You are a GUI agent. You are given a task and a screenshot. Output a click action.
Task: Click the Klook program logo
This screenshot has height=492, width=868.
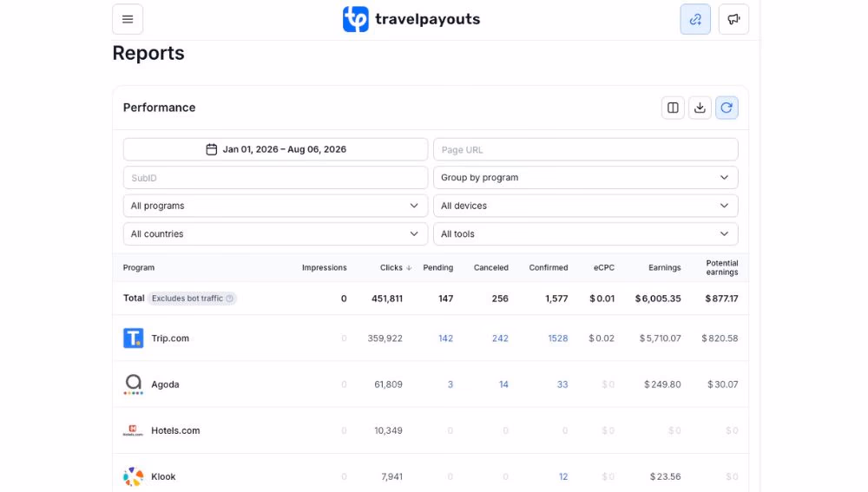point(134,476)
